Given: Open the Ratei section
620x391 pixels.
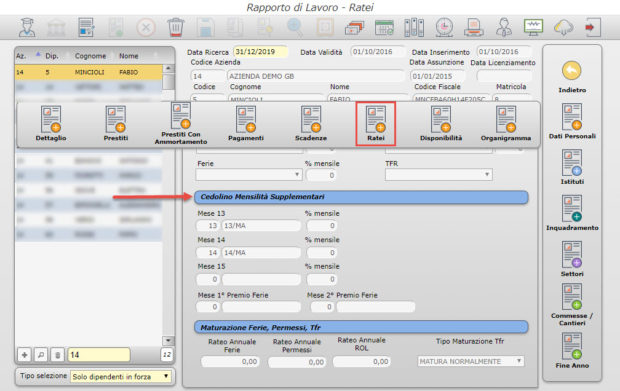Looking at the screenshot, I should coord(376,123).
